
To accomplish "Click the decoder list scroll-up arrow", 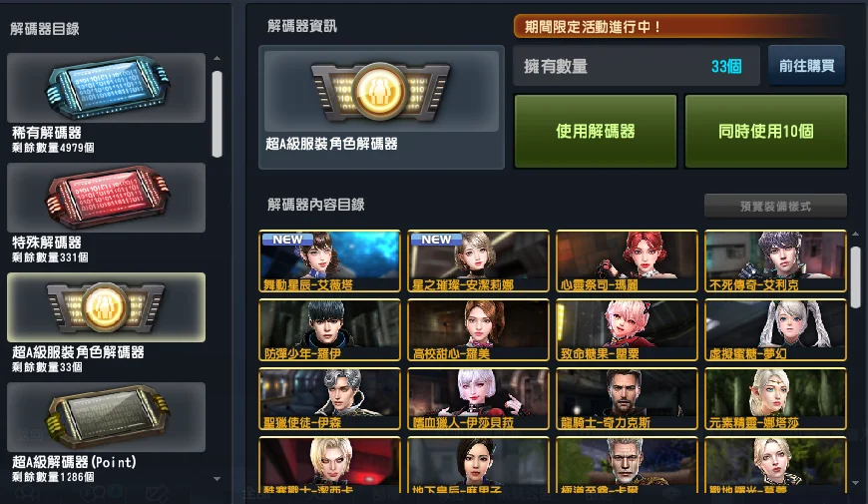I will 217,58.
